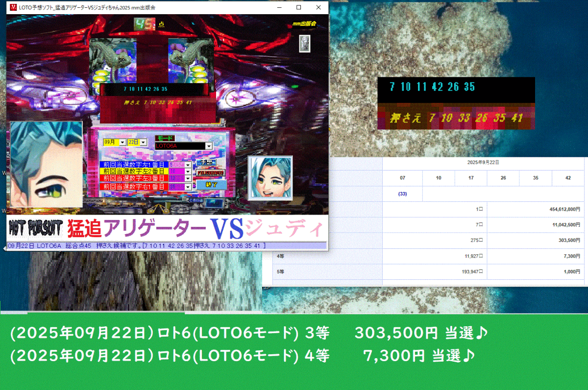Expand the LOTO6A mode dropdown

coord(208,146)
